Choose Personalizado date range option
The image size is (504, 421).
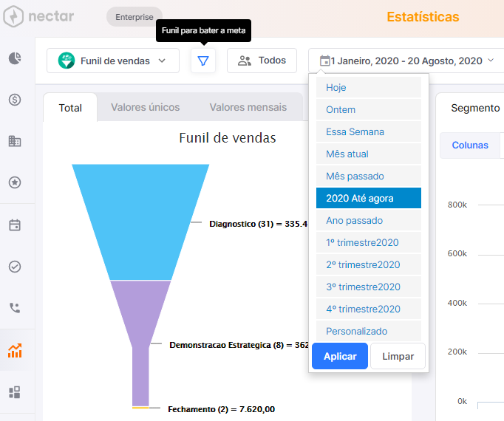(x=369, y=331)
